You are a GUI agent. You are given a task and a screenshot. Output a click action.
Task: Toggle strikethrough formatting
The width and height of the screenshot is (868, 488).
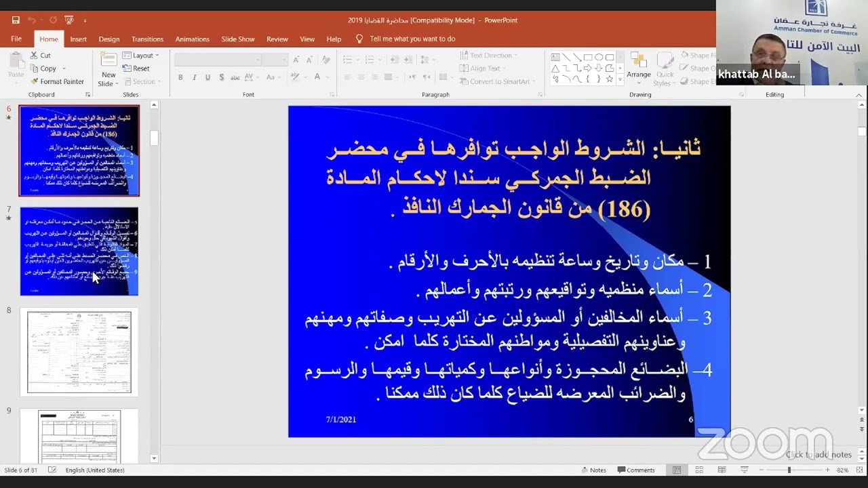(235, 77)
